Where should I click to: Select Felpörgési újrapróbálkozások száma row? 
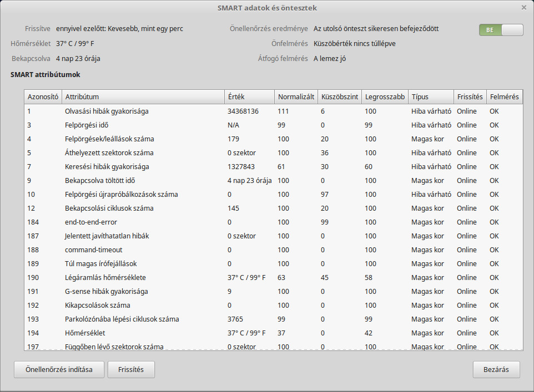(274, 195)
